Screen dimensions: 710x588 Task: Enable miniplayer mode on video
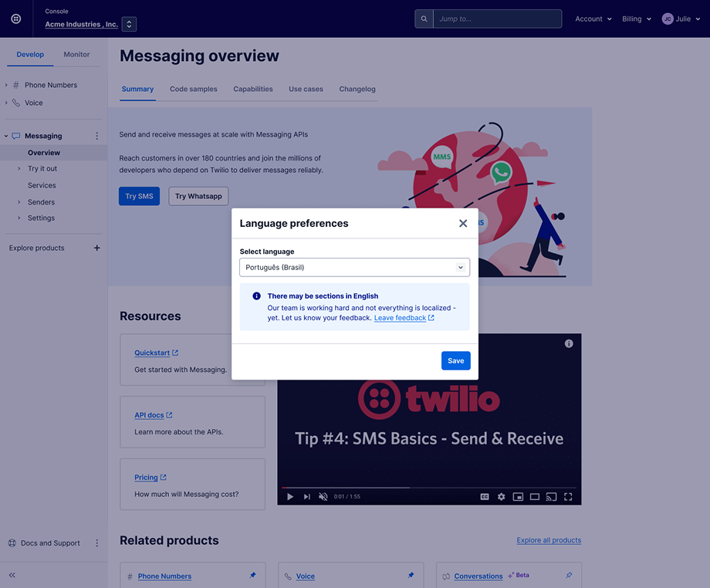coord(518,497)
